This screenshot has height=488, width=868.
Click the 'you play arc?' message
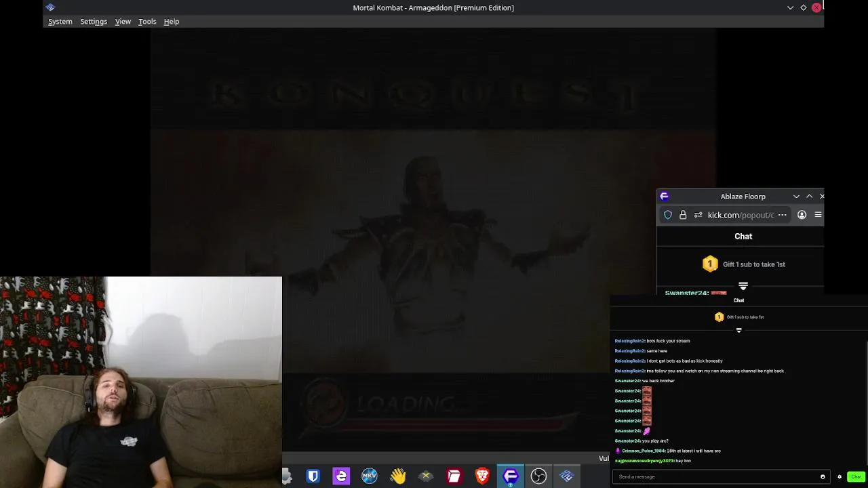(x=655, y=441)
